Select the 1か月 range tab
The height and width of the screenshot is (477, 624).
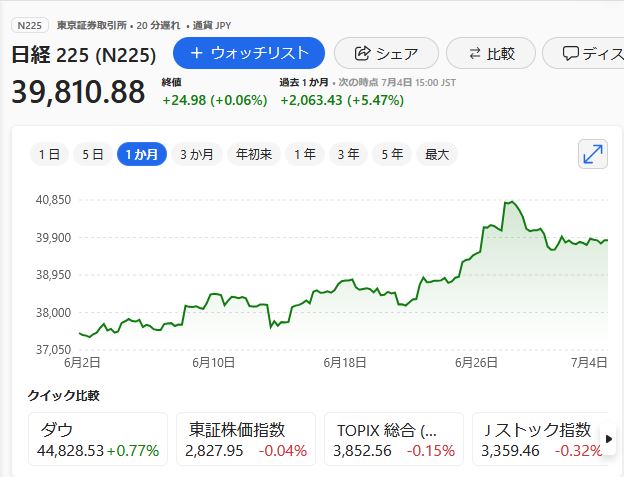pos(141,154)
